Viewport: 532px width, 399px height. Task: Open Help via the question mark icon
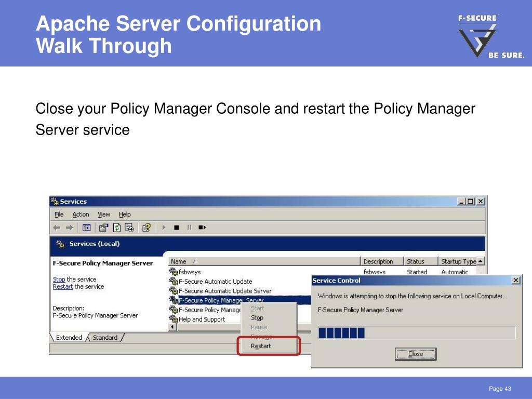146,228
